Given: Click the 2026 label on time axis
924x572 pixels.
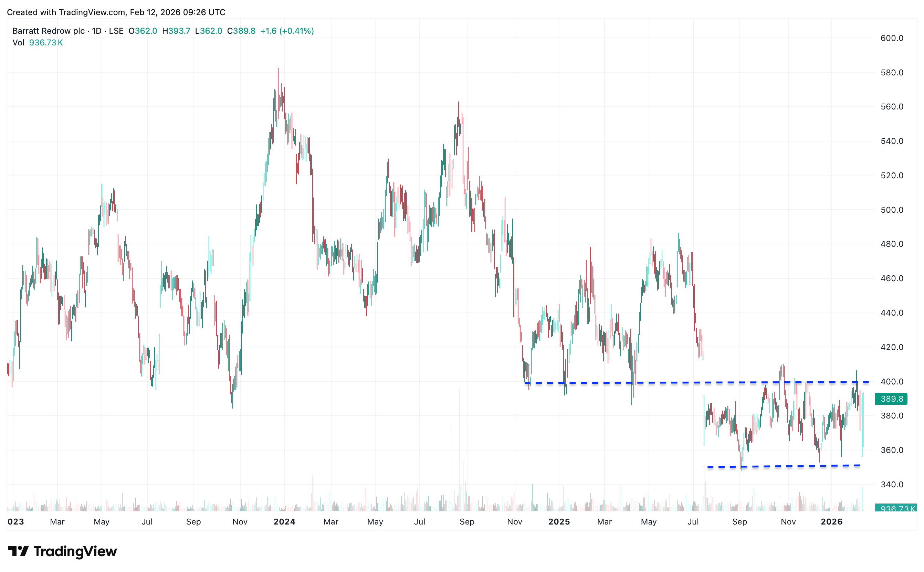Looking at the screenshot, I should point(831,522).
